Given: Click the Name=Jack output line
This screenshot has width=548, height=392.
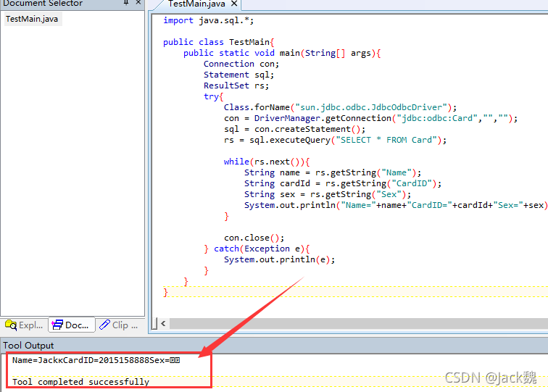Looking at the screenshot, I should pyautogui.click(x=96, y=360).
